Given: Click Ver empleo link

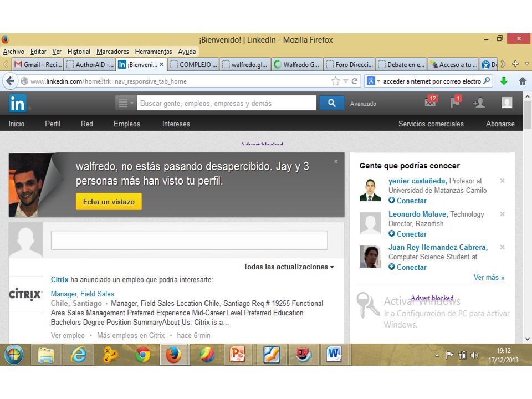Looking at the screenshot, I should [68, 336].
